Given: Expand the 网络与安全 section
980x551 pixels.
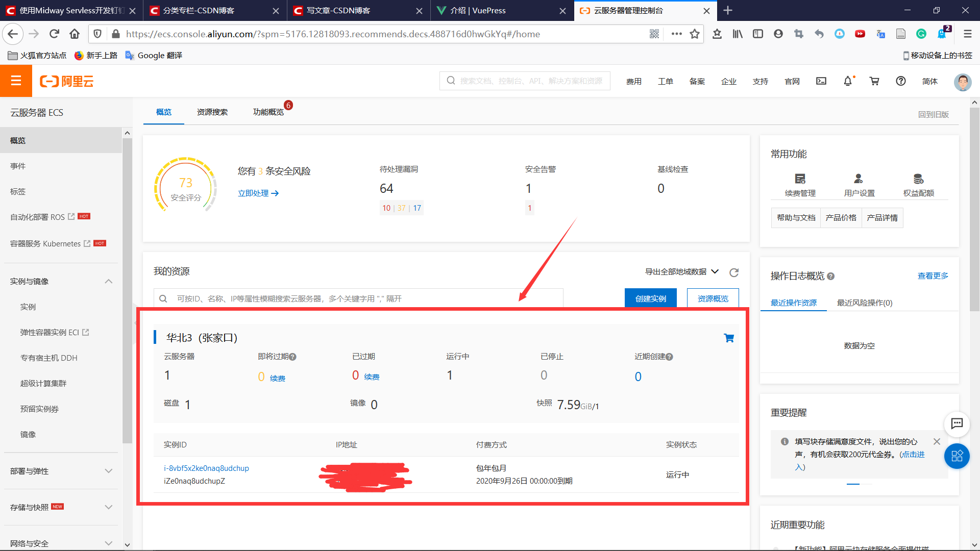Looking at the screenshot, I should [108, 543].
